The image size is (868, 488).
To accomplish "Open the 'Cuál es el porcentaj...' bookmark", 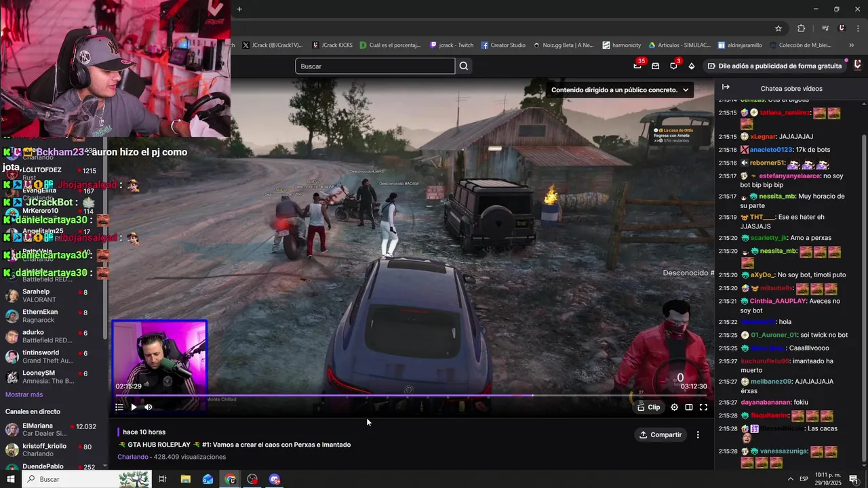I will (x=391, y=45).
